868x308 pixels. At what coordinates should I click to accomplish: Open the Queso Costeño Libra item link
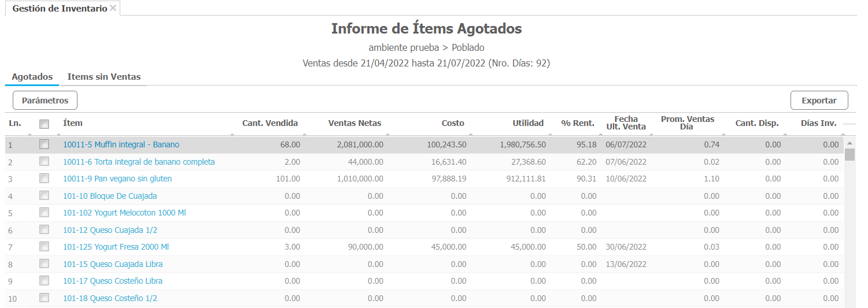coord(113,281)
